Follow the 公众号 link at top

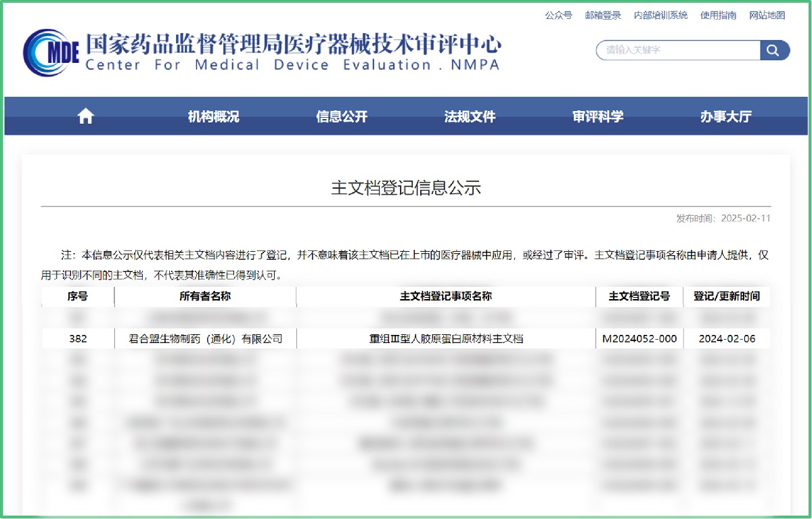click(x=558, y=15)
